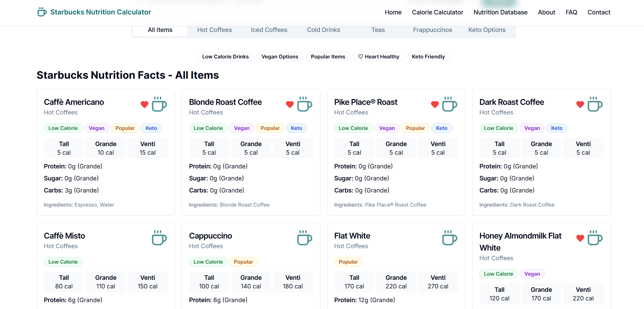Click the Cappuccino card title
This screenshot has height=309, width=644.
click(x=211, y=236)
